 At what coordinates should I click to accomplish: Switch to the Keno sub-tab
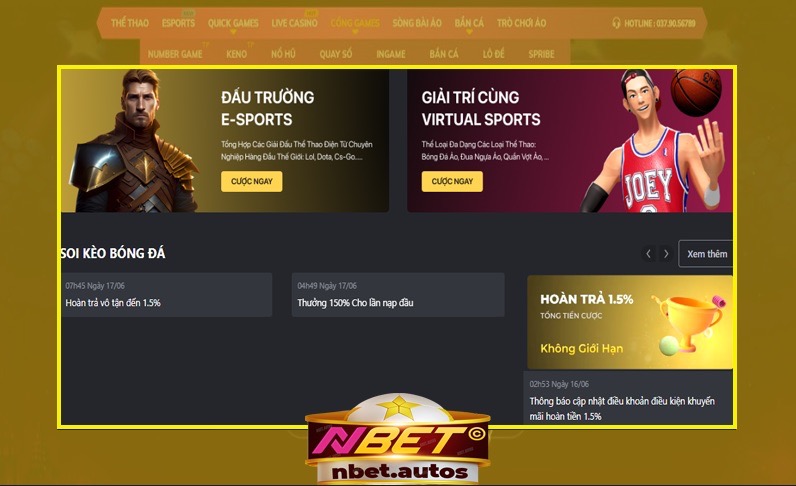coord(237,54)
